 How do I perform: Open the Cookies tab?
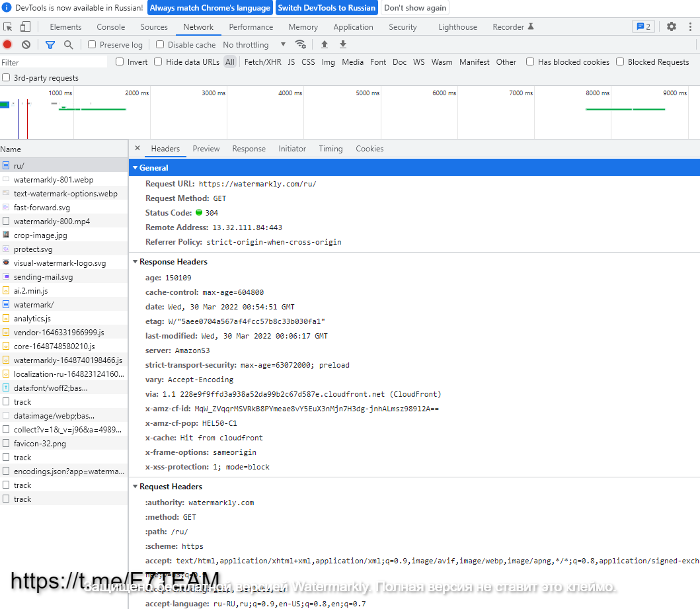369,149
